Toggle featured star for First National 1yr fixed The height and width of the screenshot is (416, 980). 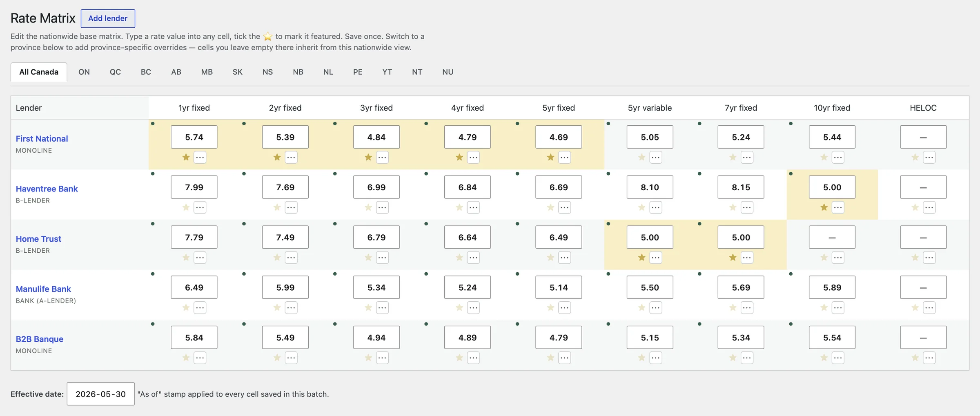186,157
